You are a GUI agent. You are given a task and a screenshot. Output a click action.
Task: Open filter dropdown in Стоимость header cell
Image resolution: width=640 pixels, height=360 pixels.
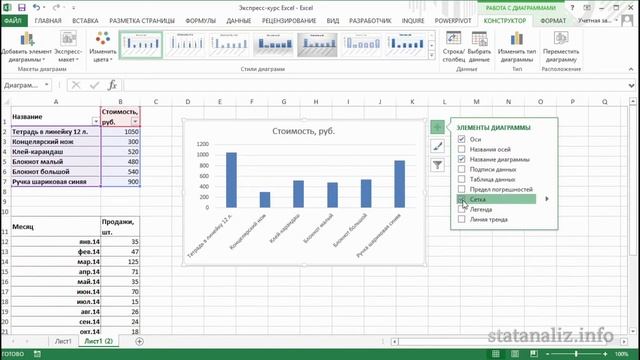[x=135, y=121]
